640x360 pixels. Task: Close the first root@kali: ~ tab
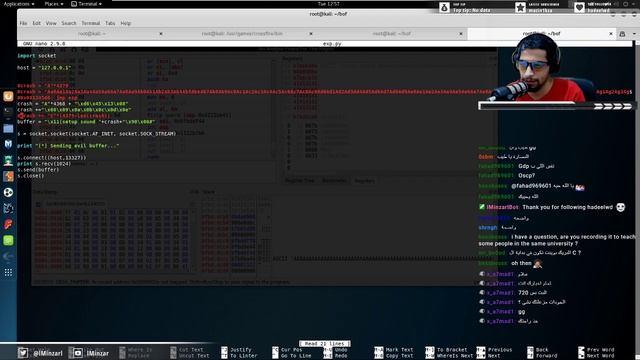click(x=161, y=34)
